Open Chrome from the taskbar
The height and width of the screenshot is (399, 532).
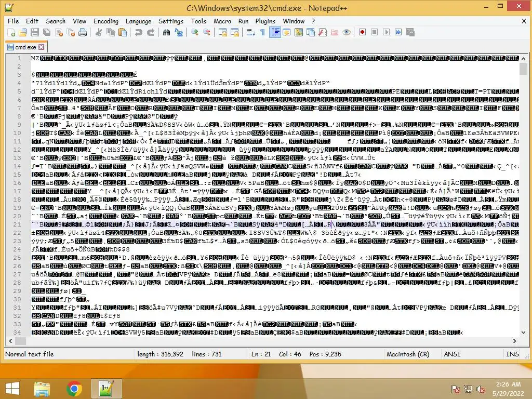click(74, 389)
